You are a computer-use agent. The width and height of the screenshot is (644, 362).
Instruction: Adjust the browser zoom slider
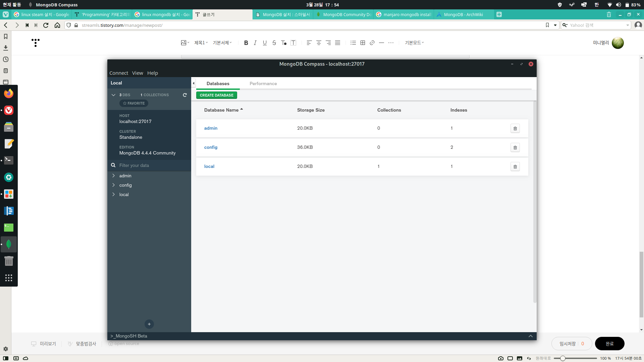click(563, 358)
